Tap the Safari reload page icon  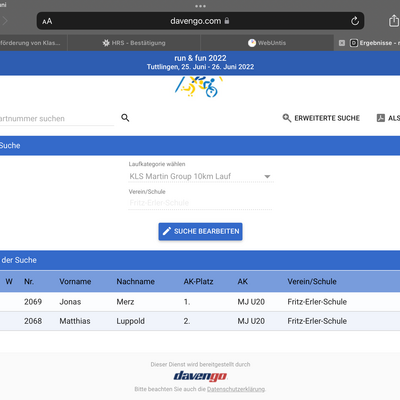click(x=355, y=21)
